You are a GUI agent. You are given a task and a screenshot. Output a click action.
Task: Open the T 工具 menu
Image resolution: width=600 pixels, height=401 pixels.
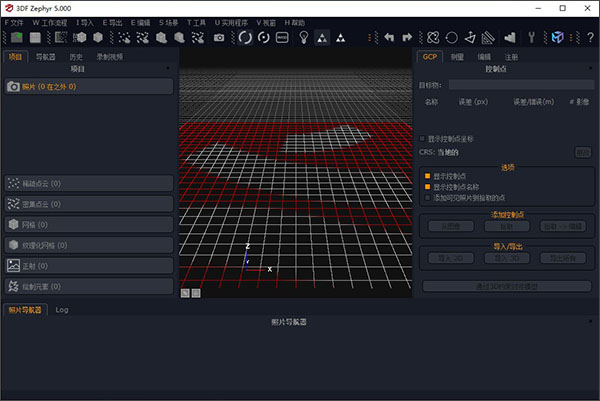pyautogui.click(x=196, y=23)
